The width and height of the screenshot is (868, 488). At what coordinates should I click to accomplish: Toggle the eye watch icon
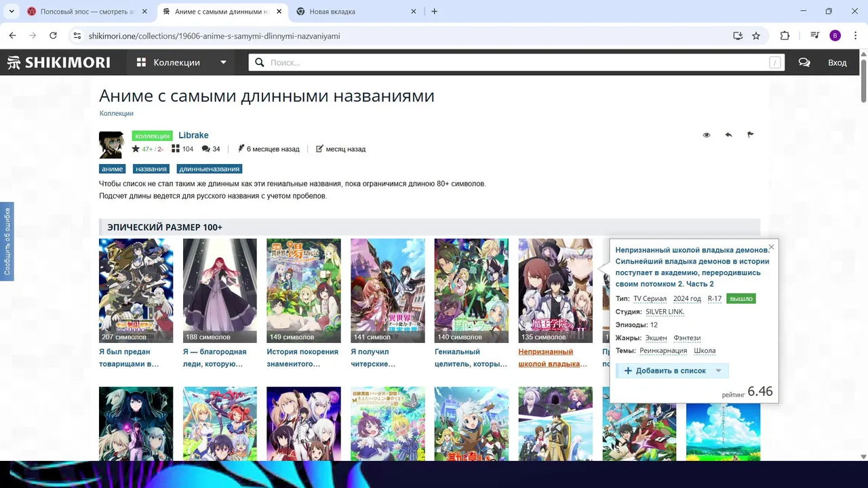click(x=707, y=135)
